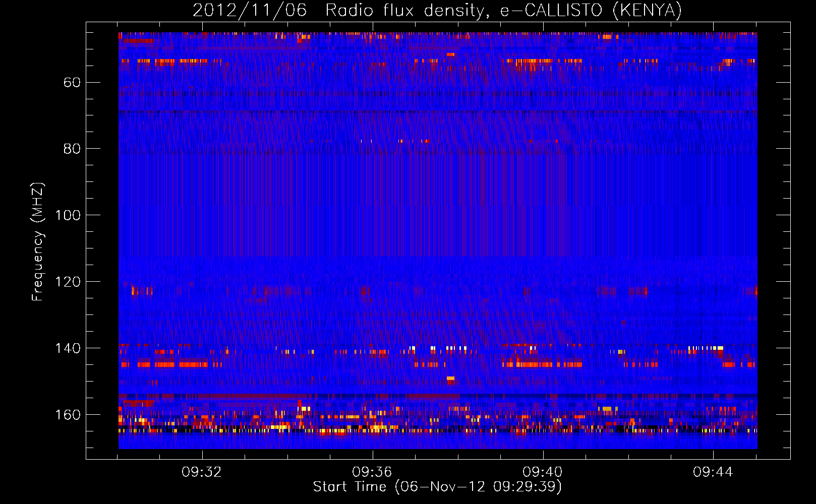
Task: Select the 140 frequency tick label
Action: pyautogui.click(x=68, y=348)
